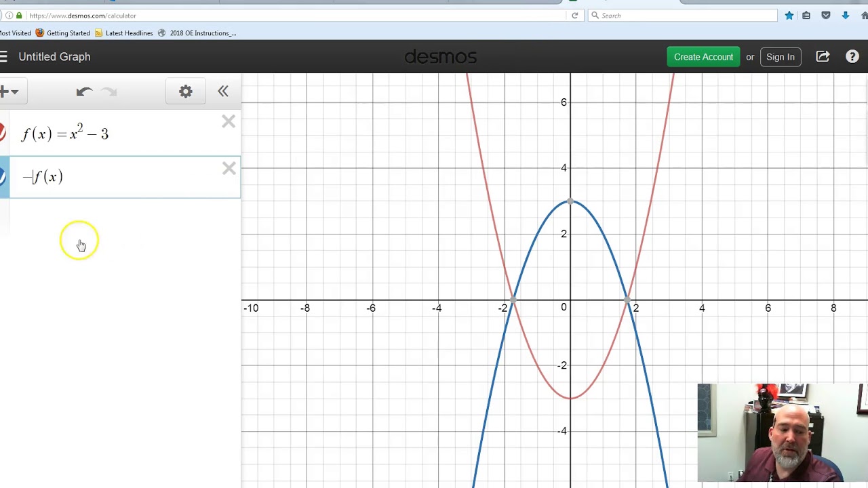This screenshot has height=488, width=868.
Task: Click the browser address bar URL
Action: 83,16
